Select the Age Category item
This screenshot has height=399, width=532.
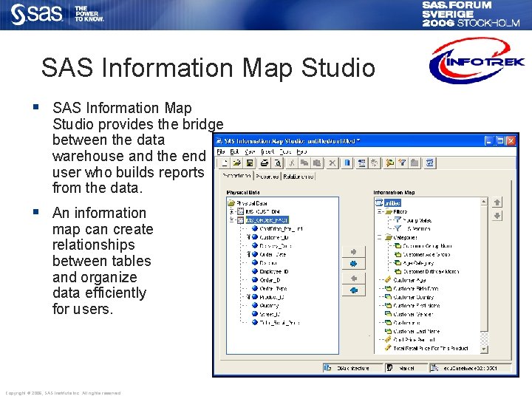(414, 263)
